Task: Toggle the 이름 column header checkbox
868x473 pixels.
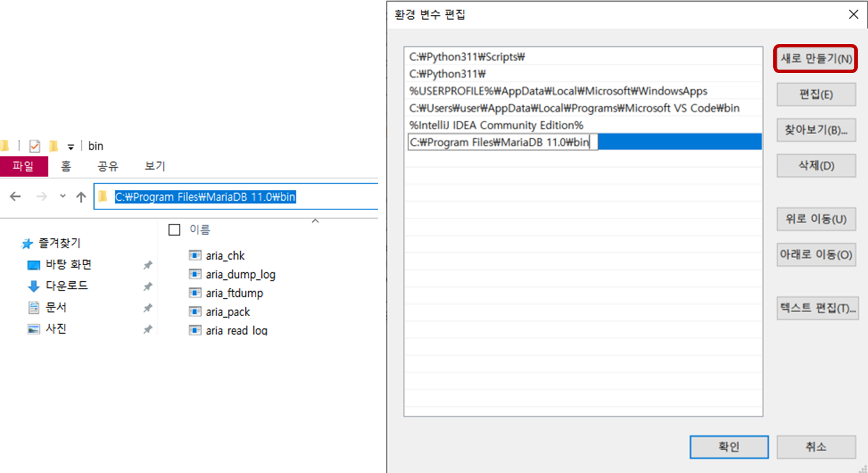Action: (x=174, y=229)
